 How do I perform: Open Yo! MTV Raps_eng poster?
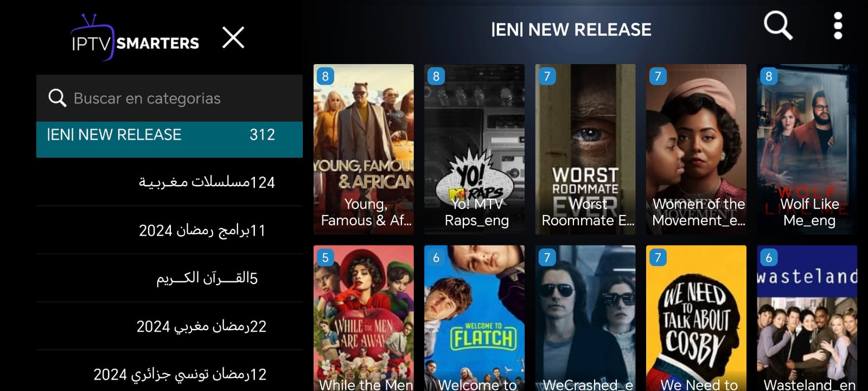tap(474, 149)
